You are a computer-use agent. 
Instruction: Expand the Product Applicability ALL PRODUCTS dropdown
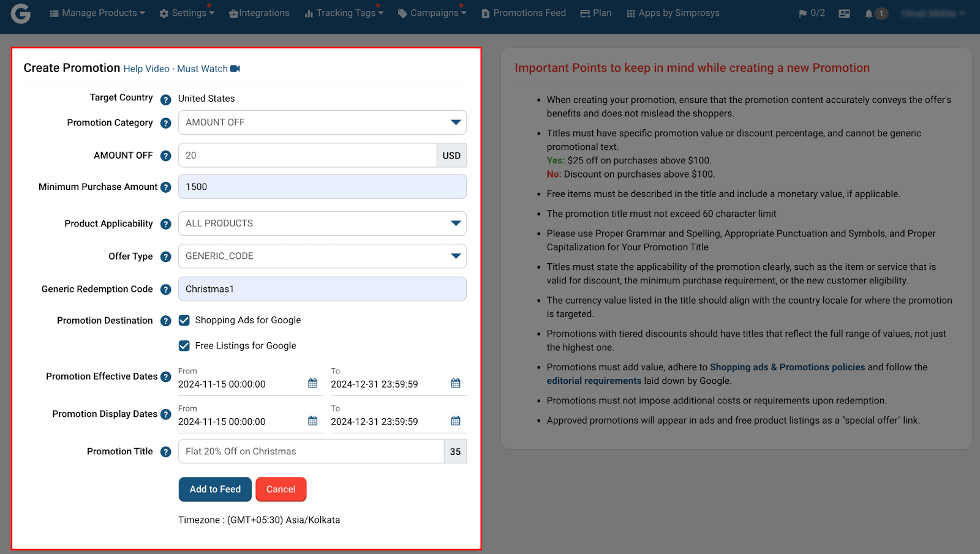click(322, 223)
